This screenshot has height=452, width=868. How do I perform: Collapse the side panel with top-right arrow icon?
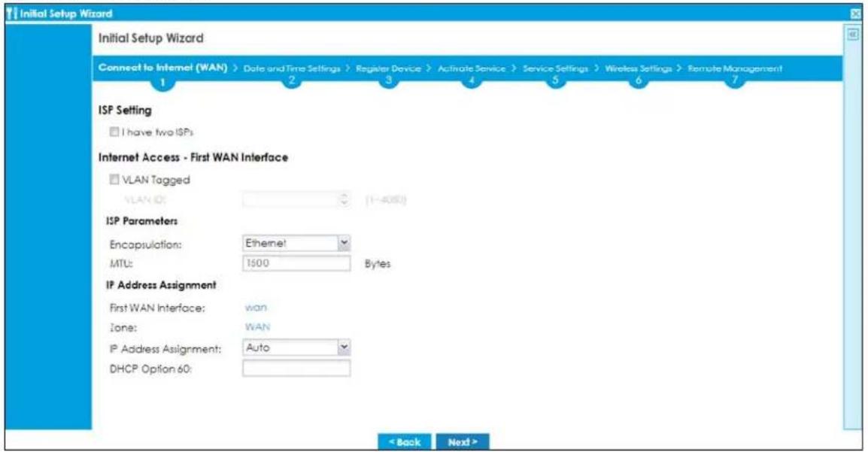(x=852, y=35)
